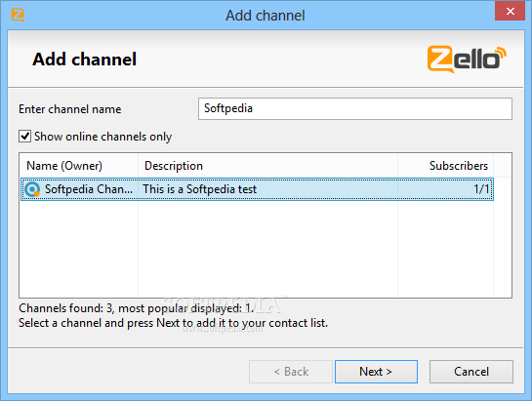Click the Next > button
The height and width of the screenshot is (401, 532).
coord(376,372)
